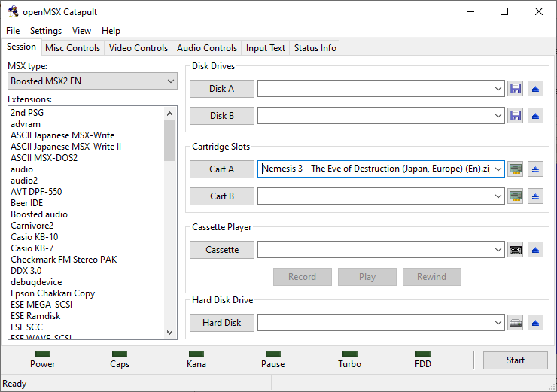The height and width of the screenshot is (392, 557).
Task: Click the cassette Rewind button
Action: [431, 277]
